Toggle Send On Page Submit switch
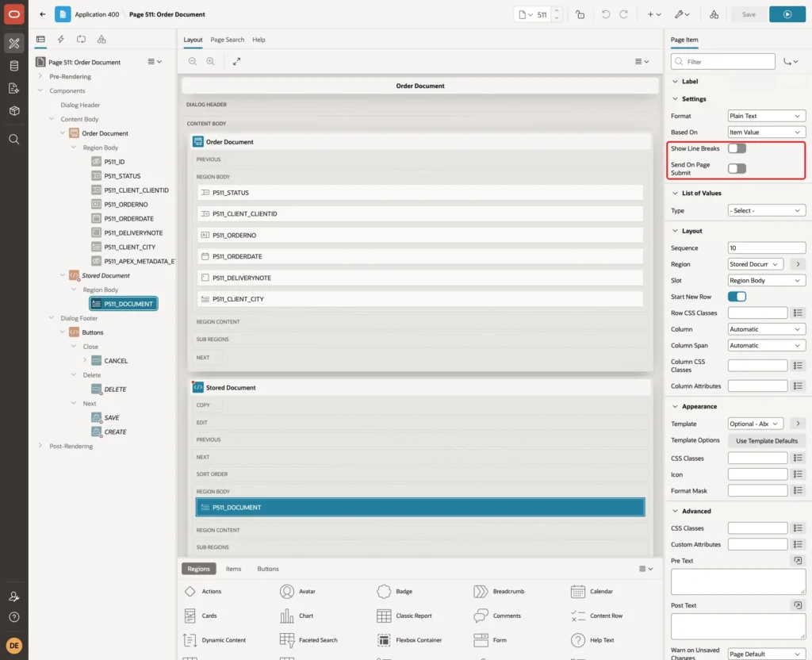The height and width of the screenshot is (660, 812). [x=737, y=168]
